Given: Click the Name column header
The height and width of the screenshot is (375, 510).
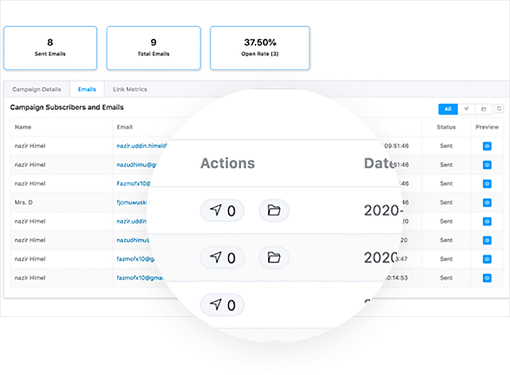Looking at the screenshot, I should pos(23,127).
